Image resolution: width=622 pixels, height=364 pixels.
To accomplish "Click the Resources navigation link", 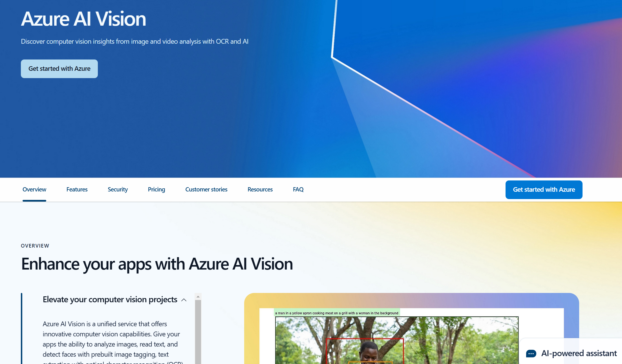I will [259, 189].
